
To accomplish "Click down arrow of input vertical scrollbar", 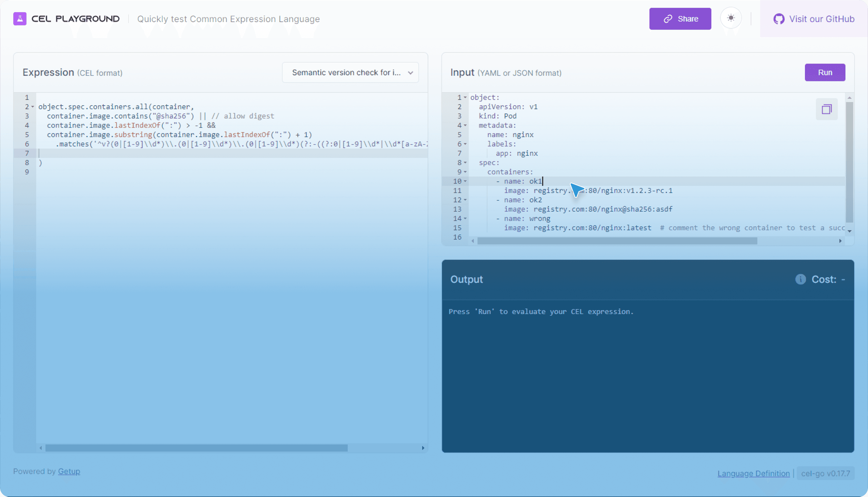I will 849,231.
